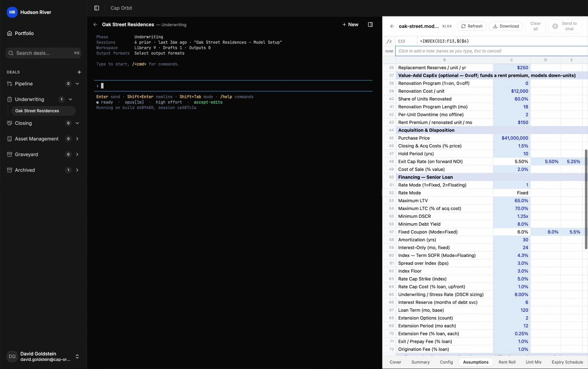Click the HR Hudson River workspace avatar
The height and width of the screenshot is (369, 588).
(12, 12)
